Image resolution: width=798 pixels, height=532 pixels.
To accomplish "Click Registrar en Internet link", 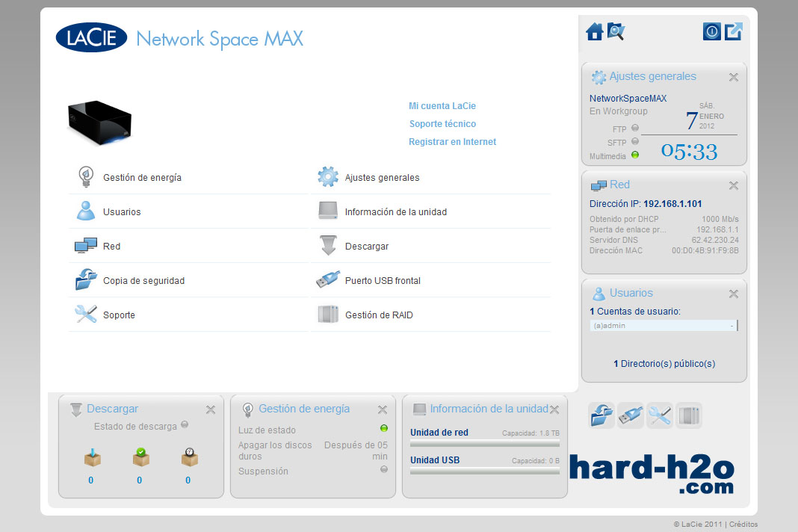I will click(x=453, y=141).
